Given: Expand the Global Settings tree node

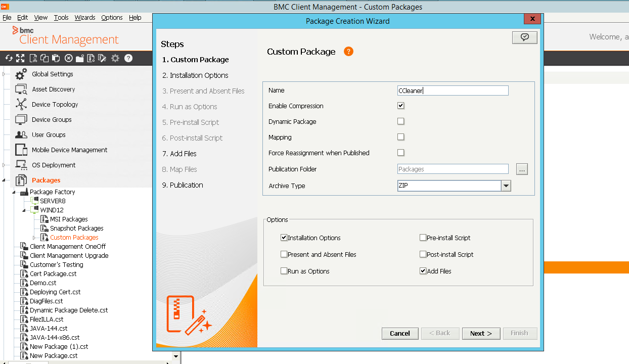Looking at the screenshot, I should click(x=4, y=74).
